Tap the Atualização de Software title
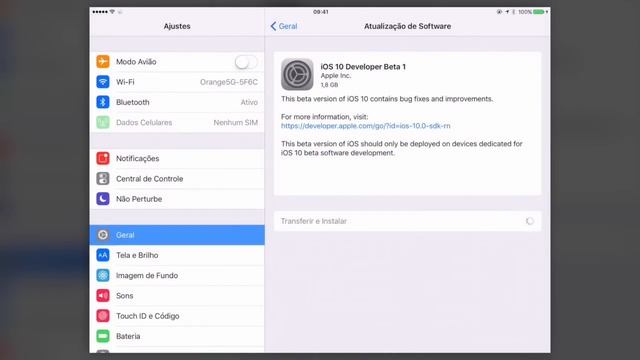640x360 pixels. 407,26
